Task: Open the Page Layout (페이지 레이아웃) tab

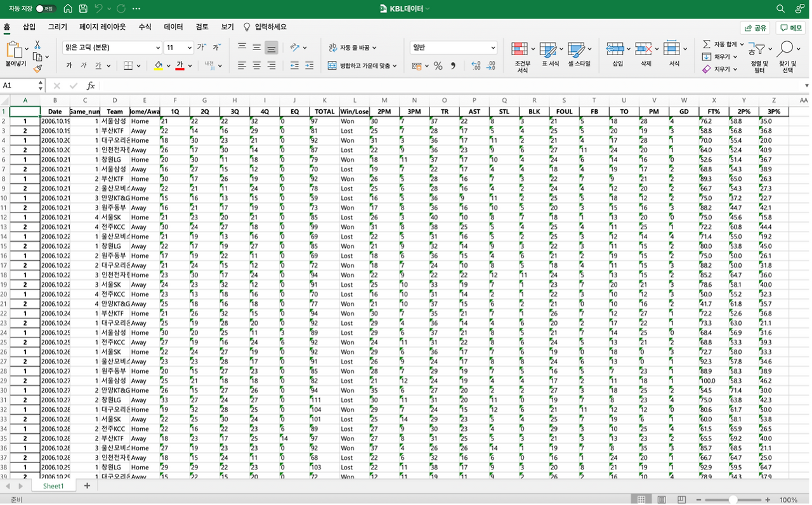Action: [103, 27]
